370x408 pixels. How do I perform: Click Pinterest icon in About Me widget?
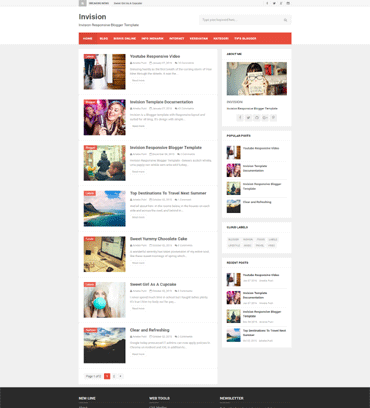coord(273,118)
